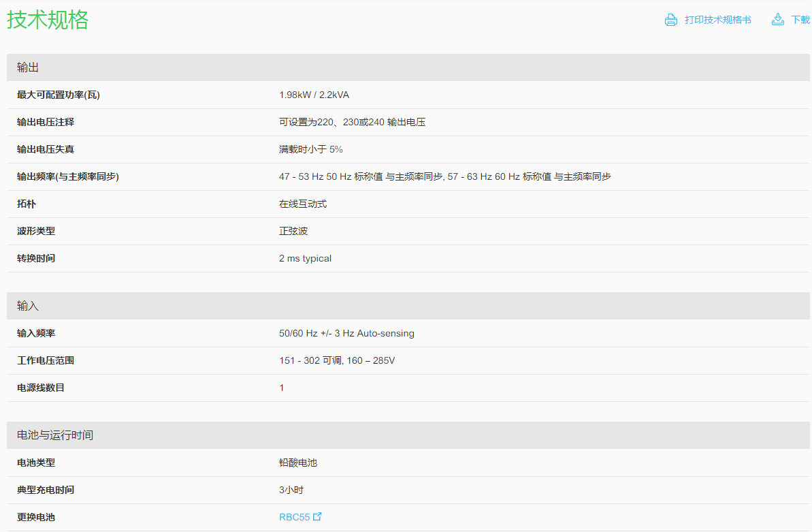
Task: Click the 输出电压注释 row label
Action: pos(46,122)
